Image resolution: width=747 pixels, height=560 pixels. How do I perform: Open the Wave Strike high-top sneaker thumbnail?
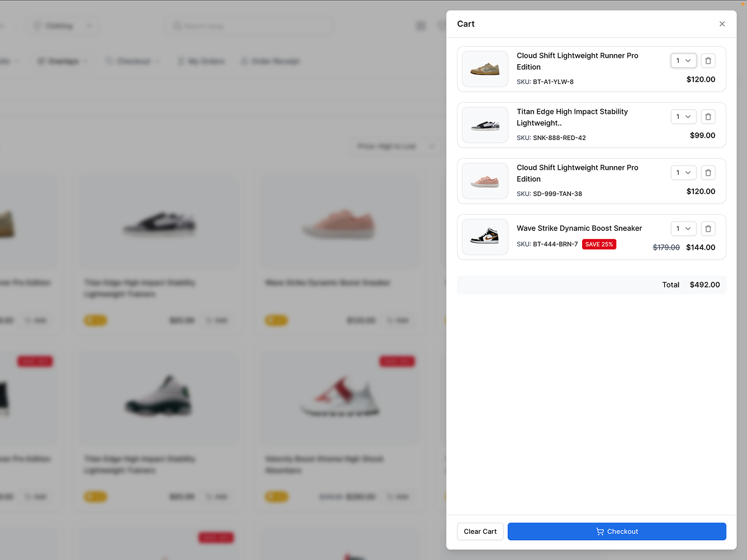485,237
